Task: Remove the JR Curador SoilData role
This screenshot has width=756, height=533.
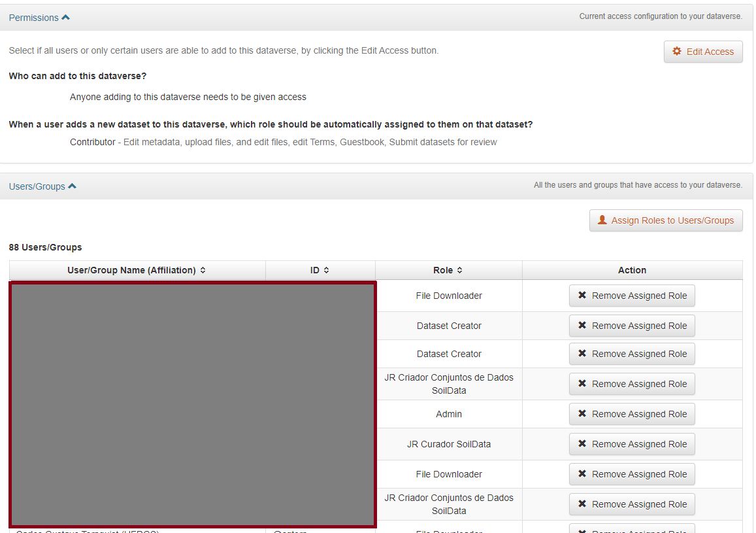Action: pos(632,444)
